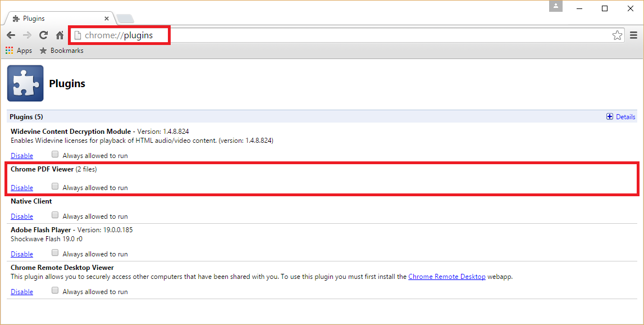Image resolution: width=644 pixels, height=325 pixels.
Task: Reload the Plugins page
Action: (44, 35)
